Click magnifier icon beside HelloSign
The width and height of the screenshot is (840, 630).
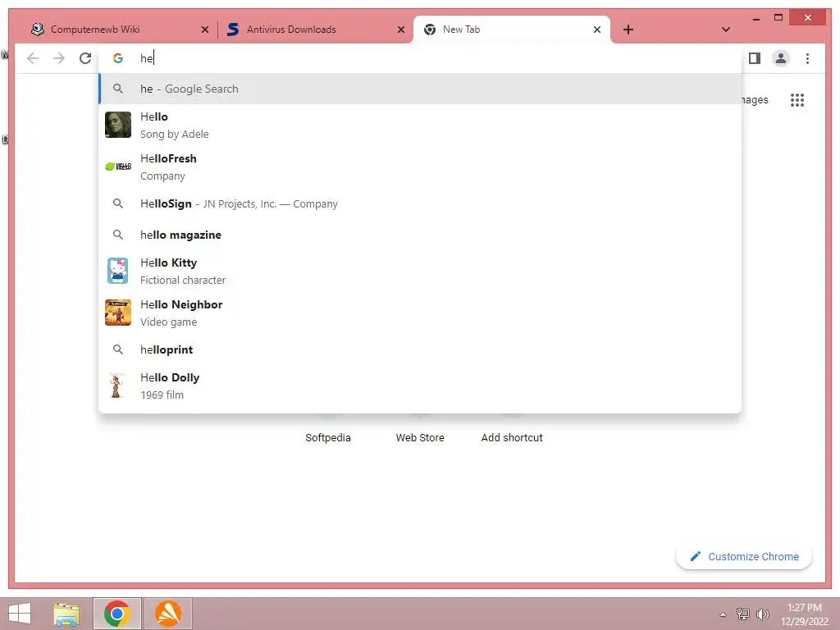tap(118, 203)
